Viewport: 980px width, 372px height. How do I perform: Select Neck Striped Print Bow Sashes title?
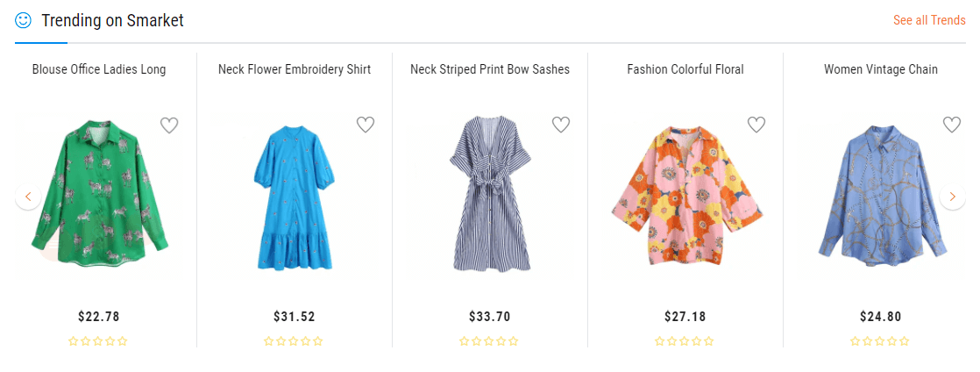click(x=490, y=69)
